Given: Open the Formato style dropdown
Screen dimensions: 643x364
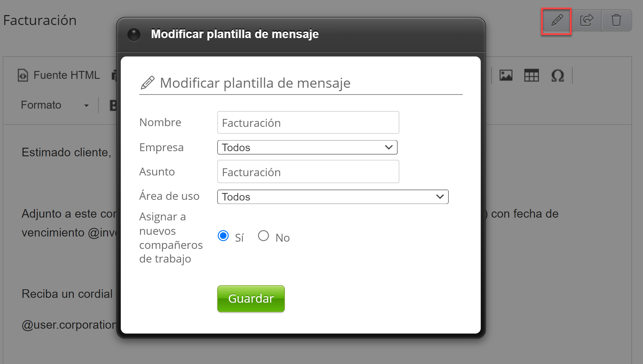Looking at the screenshot, I should click(55, 105).
